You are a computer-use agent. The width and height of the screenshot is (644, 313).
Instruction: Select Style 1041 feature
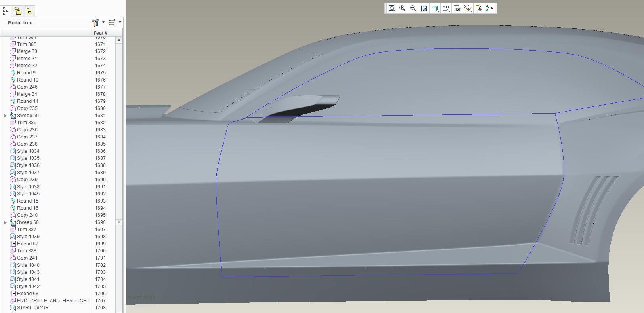click(x=28, y=279)
